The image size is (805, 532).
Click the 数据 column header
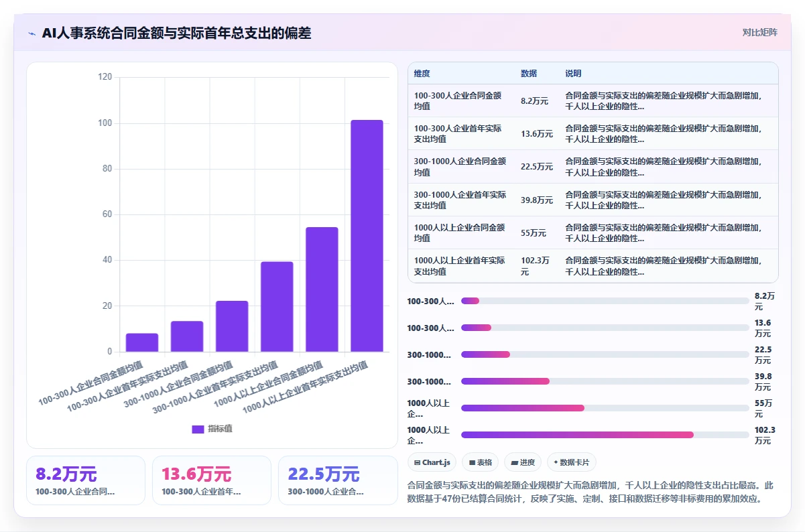coord(529,73)
